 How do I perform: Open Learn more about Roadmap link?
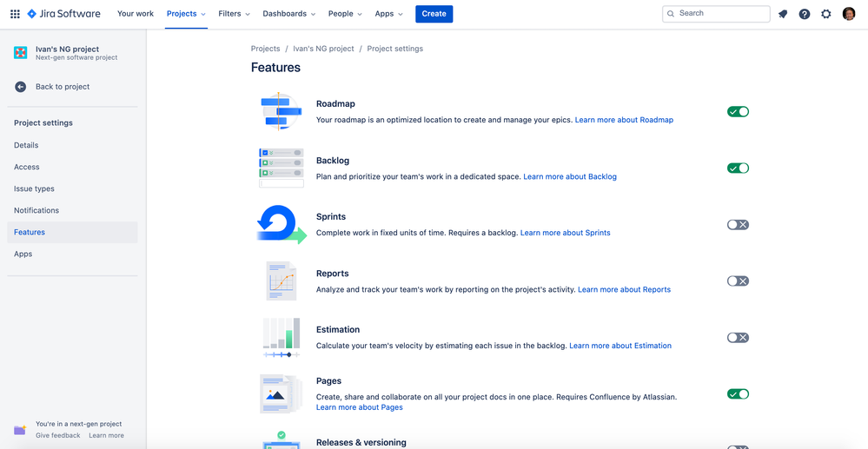point(624,120)
